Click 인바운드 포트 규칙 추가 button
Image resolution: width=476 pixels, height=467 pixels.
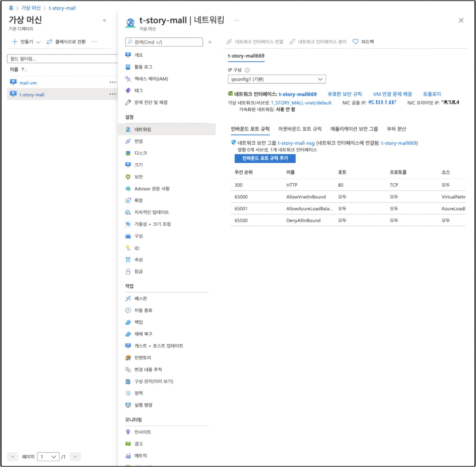point(265,158)
